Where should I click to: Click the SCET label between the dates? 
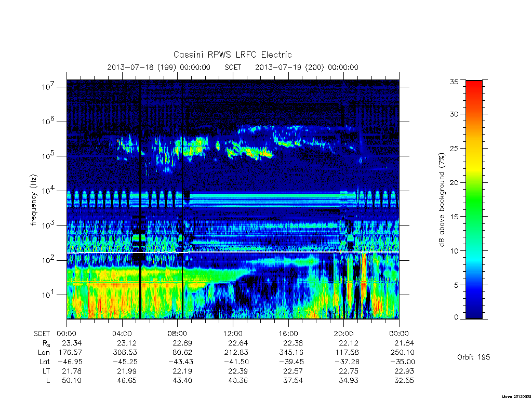[233, 67]
